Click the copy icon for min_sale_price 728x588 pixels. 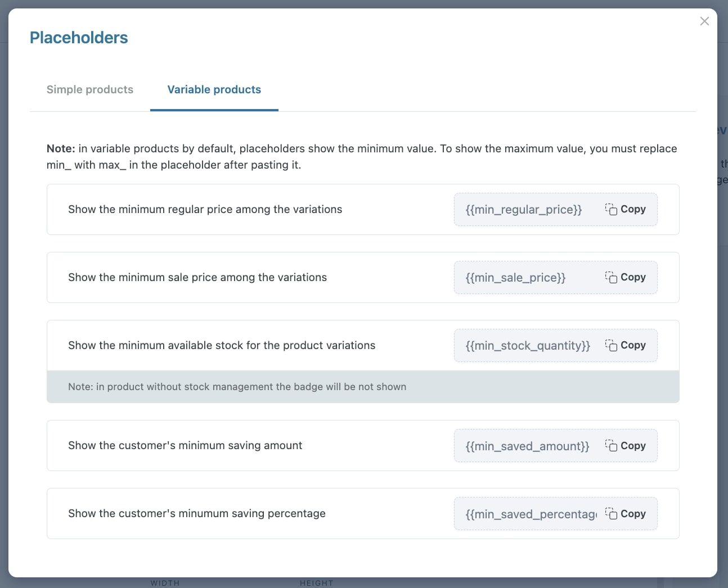[x=611, y=277]
